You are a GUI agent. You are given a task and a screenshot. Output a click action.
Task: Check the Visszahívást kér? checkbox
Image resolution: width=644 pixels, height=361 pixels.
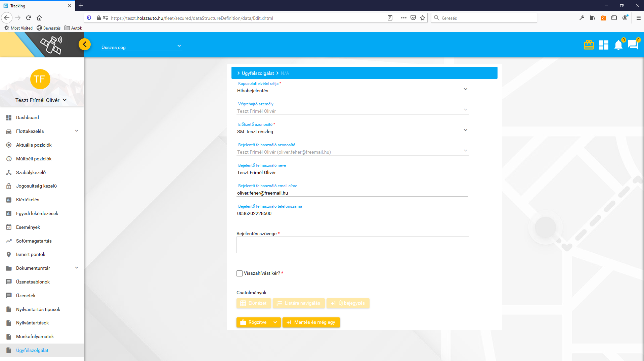(240, 273)
